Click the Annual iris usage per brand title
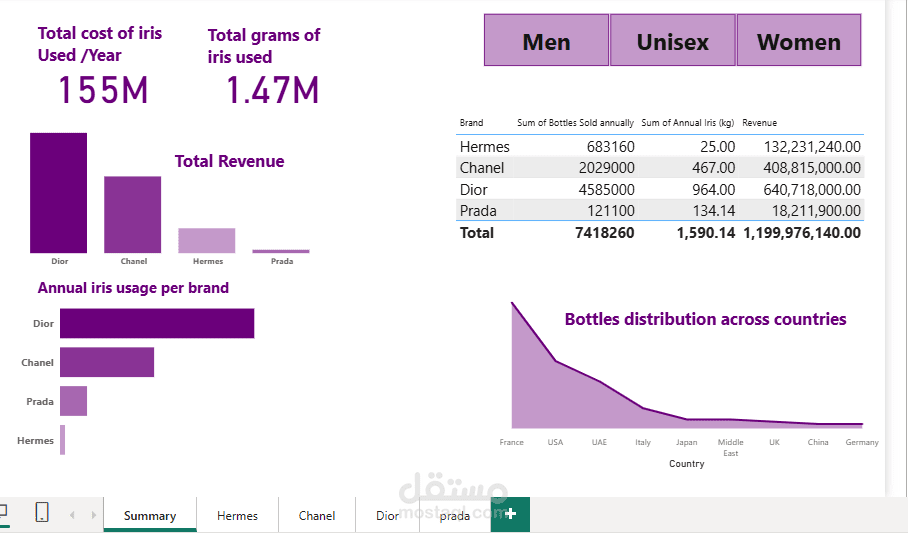Screen dimensions: 908x533 click(133, 288)
